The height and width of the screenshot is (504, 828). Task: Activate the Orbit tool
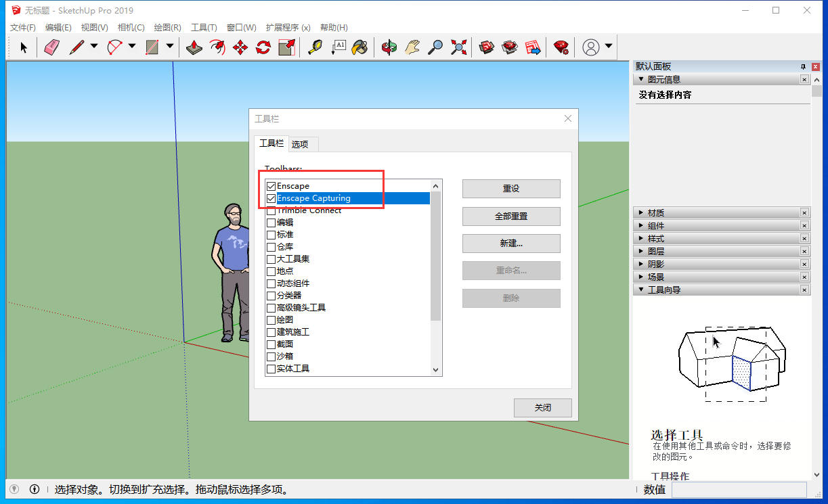click(x=389, y=47)
